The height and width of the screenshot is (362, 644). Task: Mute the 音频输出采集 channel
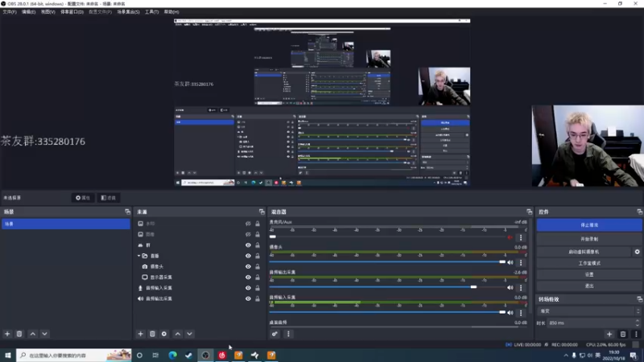(510, 288)
